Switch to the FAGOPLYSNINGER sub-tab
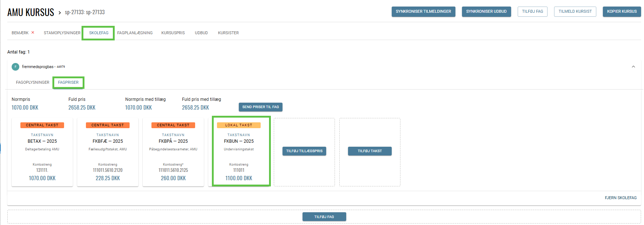644x225 pixels. point(32,82)
